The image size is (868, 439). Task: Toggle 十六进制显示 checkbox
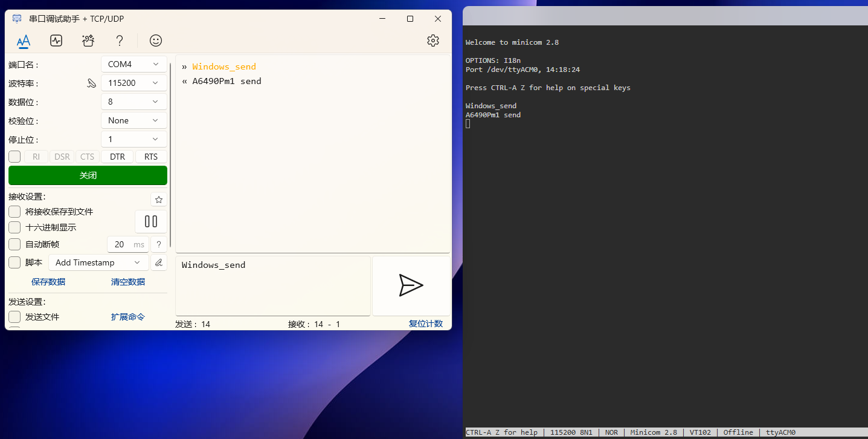click(x=14, y=227)
